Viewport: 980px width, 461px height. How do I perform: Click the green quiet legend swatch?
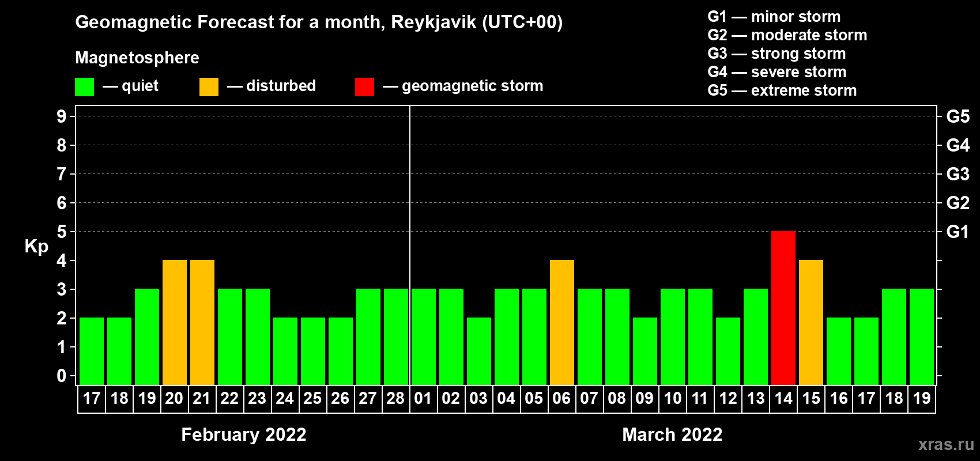84,87
